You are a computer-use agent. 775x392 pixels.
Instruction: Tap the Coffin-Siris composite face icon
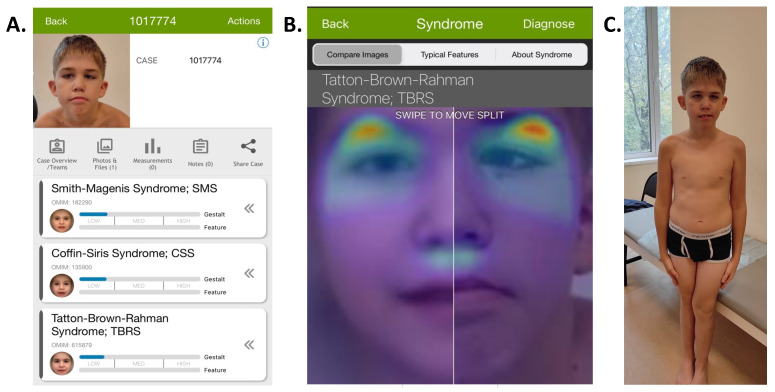click(x=62, y=285)
